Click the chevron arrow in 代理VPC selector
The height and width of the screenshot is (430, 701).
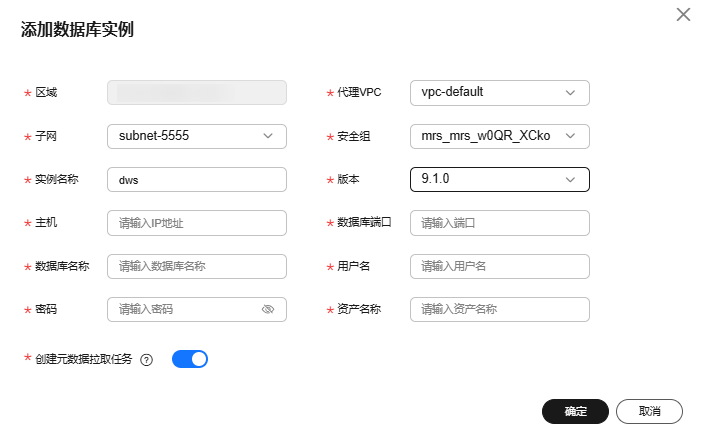pos(570,93)
